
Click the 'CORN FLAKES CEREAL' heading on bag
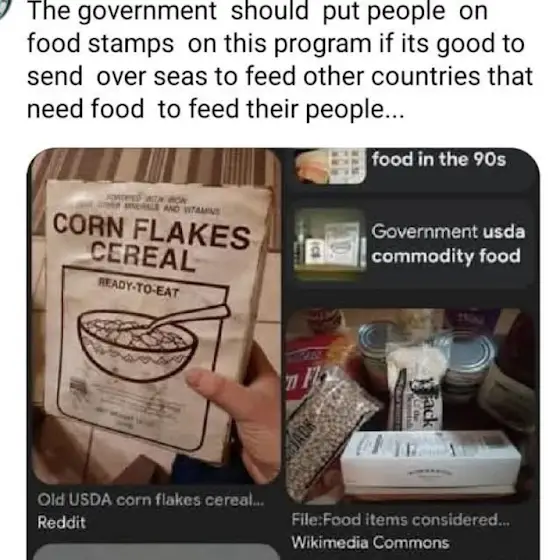(x=151, y=242)
